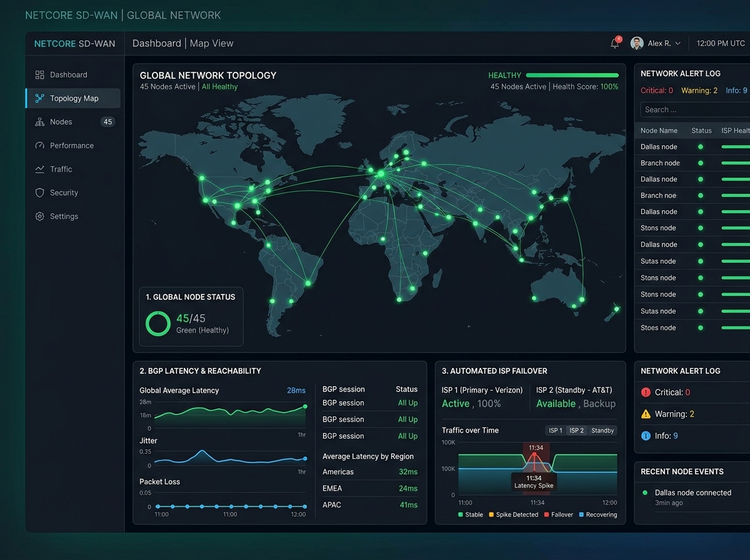750x560 pixels.
Task: Click the alert log Search field
Action: click(x=695, y=110)
